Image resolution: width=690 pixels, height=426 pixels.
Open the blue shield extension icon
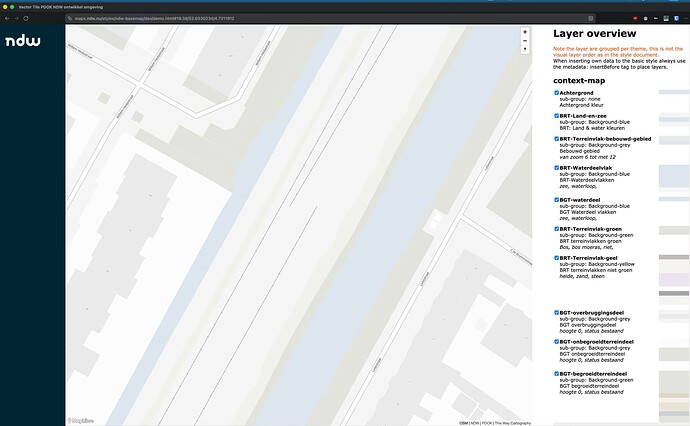676,18
